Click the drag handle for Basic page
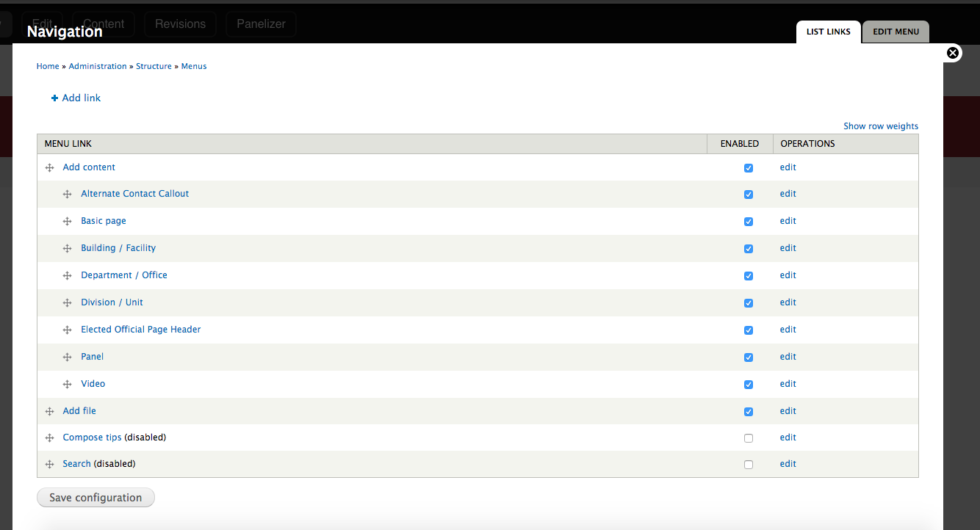Image resolution: width=980 pixels, height=530 pixels. point(68,222)
